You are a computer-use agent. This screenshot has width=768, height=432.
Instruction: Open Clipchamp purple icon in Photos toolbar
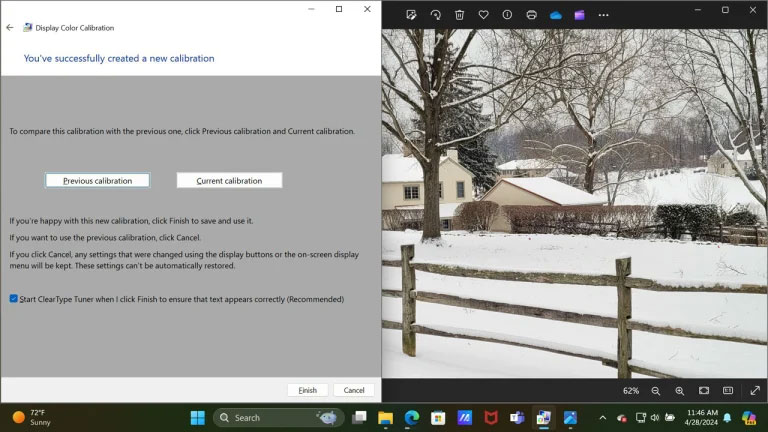(579, 15)
